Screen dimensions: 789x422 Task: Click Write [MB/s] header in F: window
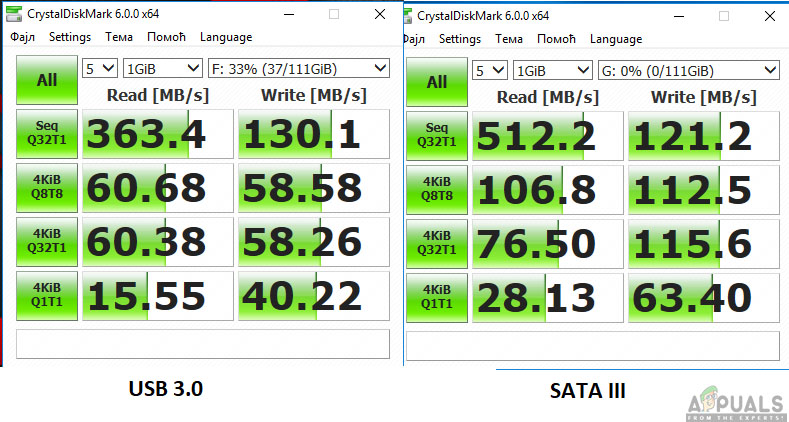coord(313,95)
